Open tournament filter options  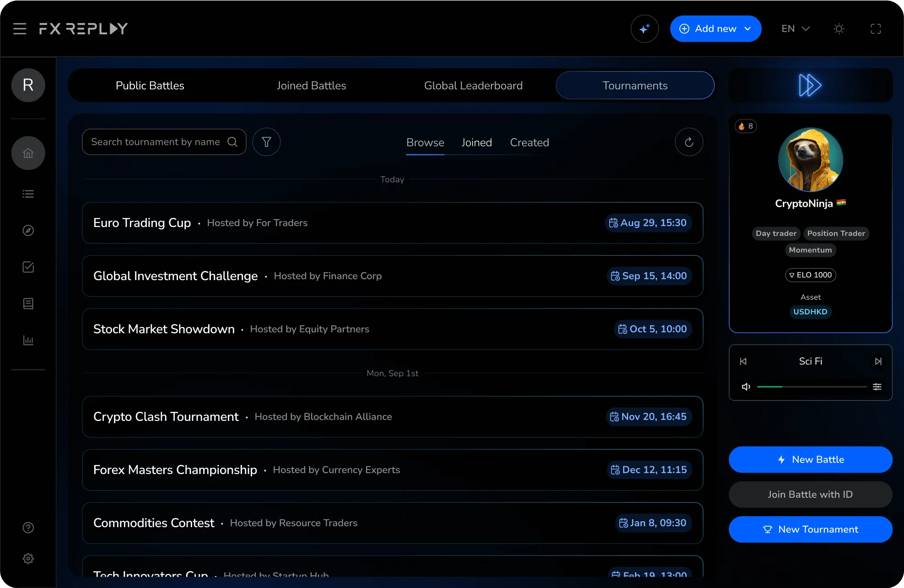pyautogui.click(x=266, y=142)
